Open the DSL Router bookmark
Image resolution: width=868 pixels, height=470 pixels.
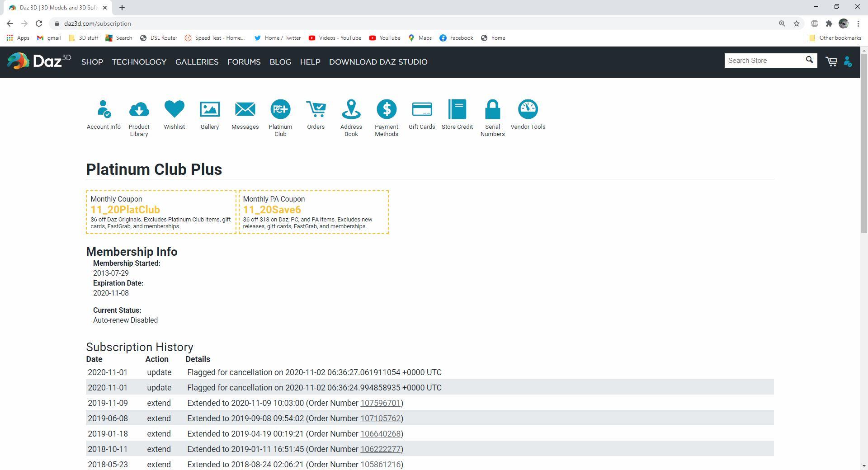158,38
